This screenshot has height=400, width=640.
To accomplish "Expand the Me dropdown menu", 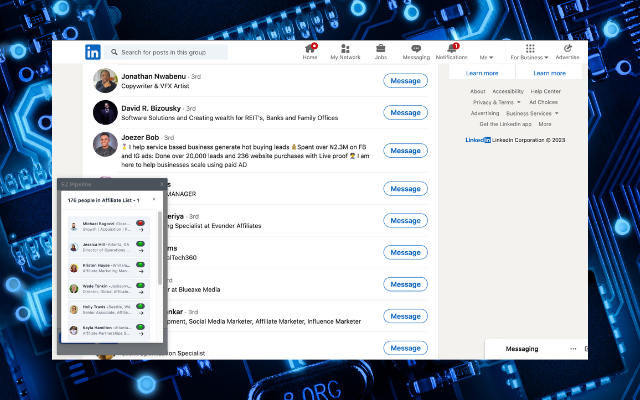I will 486,58.
